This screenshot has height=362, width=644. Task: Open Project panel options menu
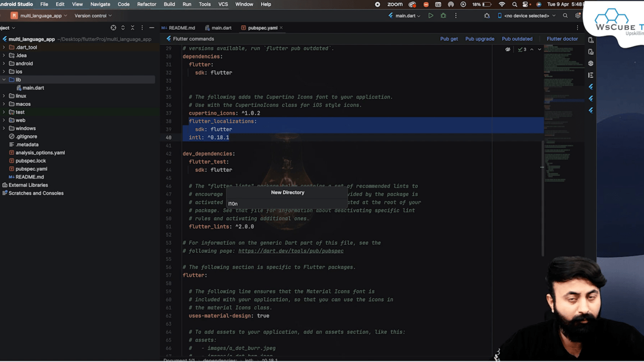click(142, 28)
